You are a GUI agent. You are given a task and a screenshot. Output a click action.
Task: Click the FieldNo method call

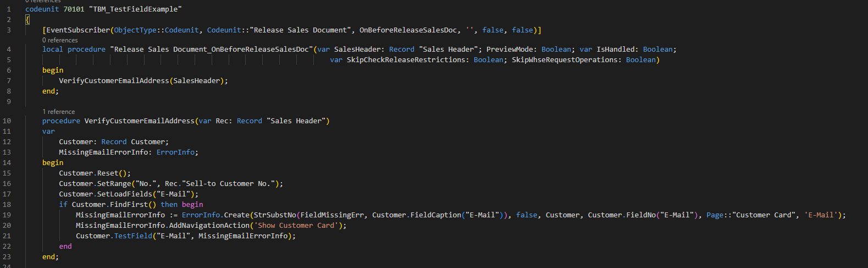click(x=640, y=215)
